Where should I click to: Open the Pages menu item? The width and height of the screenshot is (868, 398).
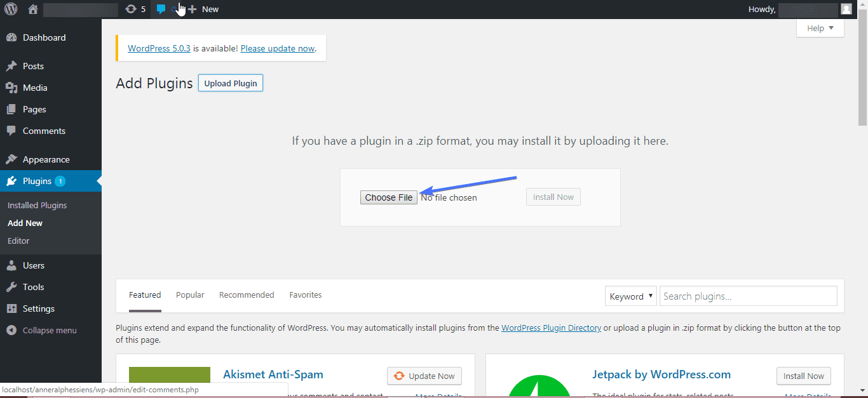click(34, 109)
